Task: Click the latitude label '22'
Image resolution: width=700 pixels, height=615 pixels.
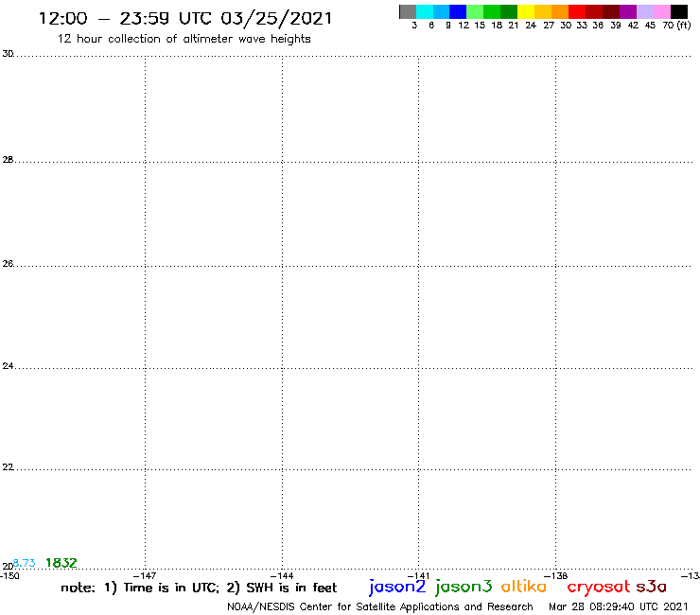Action: pyautogui.click(x=8, y=466)
